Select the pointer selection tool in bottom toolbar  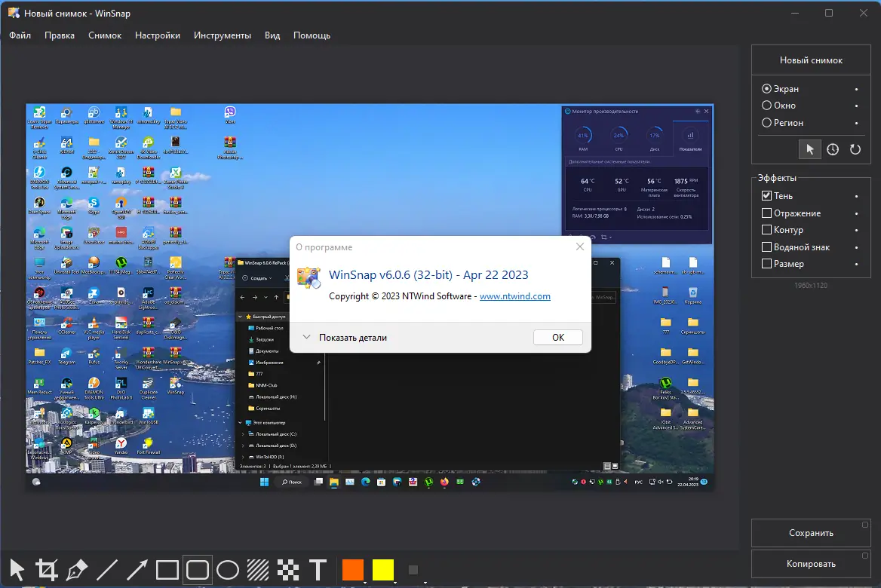[17, 570]
